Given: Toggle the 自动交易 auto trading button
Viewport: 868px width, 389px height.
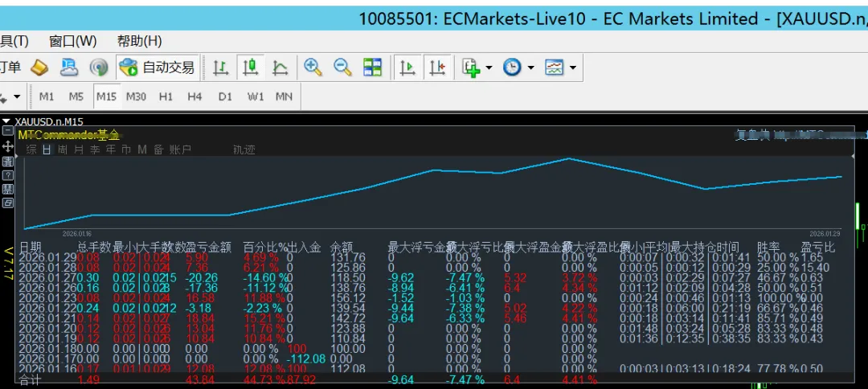Looking at the screenshot, I should 158,68.
